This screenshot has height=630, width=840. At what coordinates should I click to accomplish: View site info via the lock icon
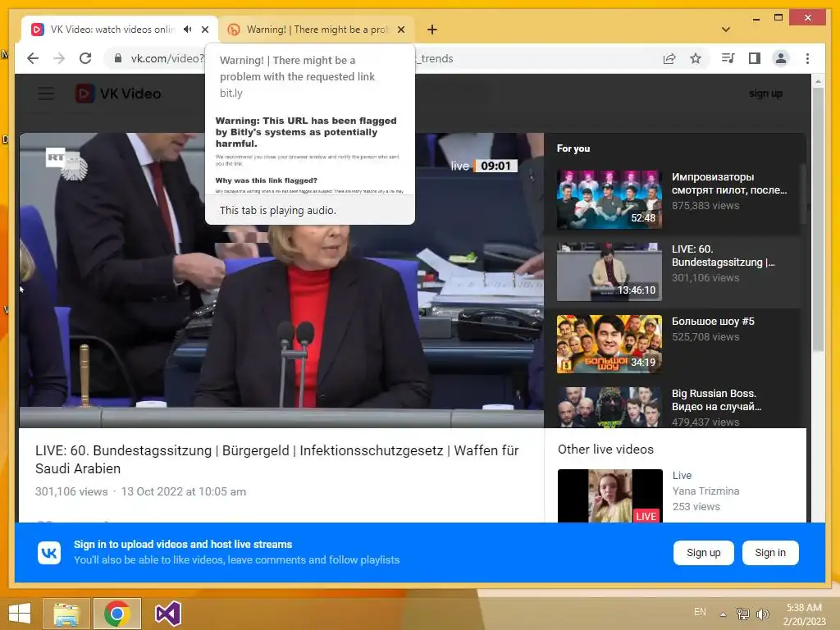tap(118, 58)
